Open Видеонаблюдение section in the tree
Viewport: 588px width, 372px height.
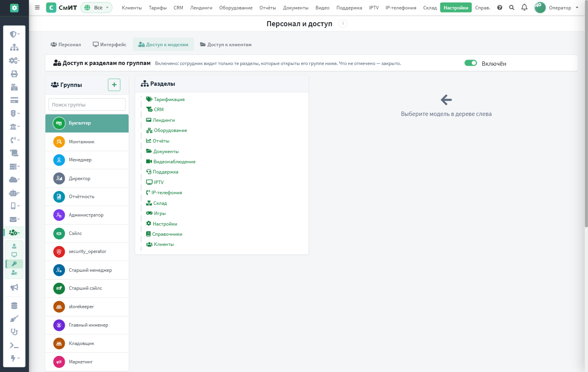coord(174,161)
